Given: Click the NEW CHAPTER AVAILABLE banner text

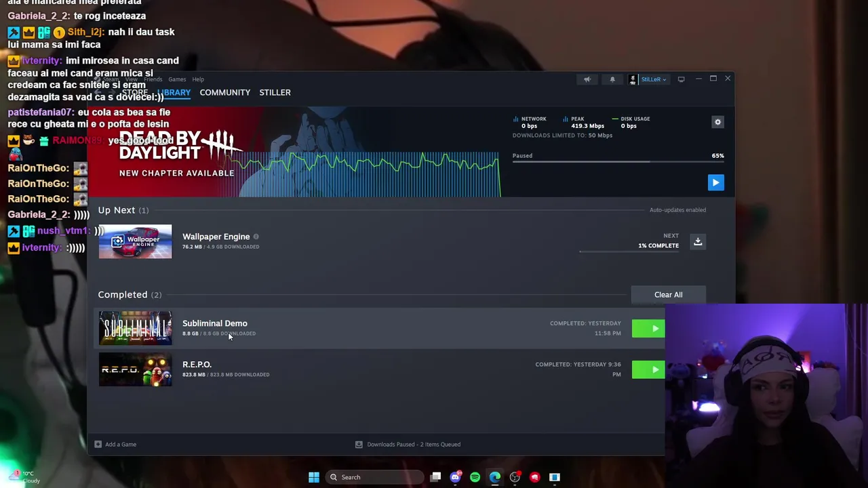Looking at the screenshot, I should click(x=176, y=173).
